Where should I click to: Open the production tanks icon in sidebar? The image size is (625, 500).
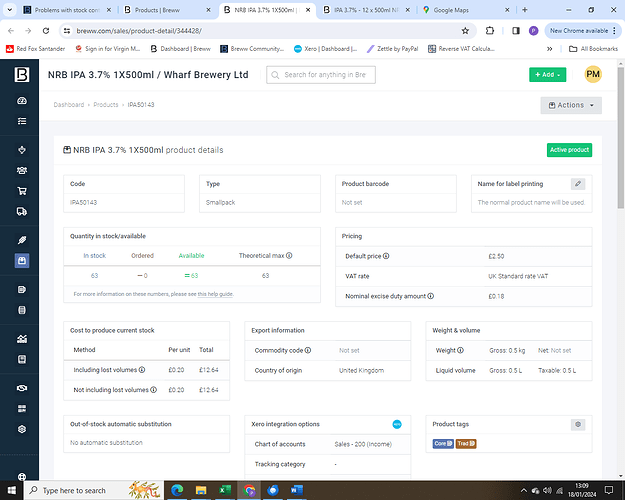[x=22, y=310]
